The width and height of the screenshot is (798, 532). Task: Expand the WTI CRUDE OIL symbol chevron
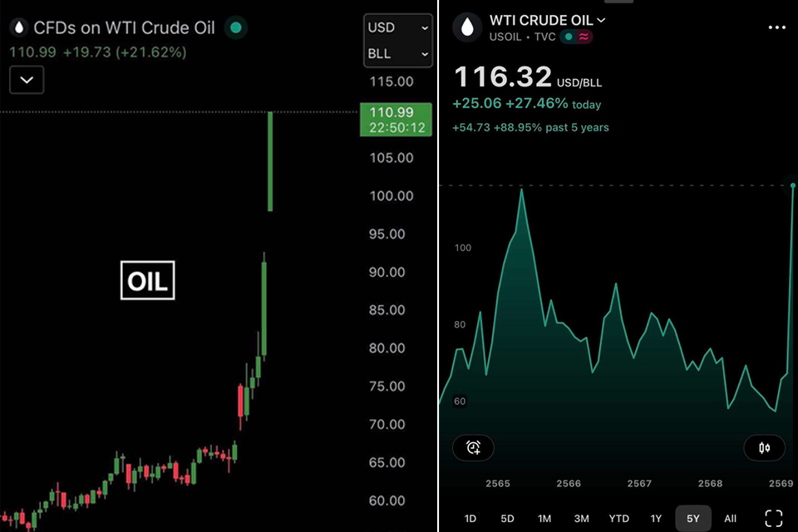(x=601, y=20)
